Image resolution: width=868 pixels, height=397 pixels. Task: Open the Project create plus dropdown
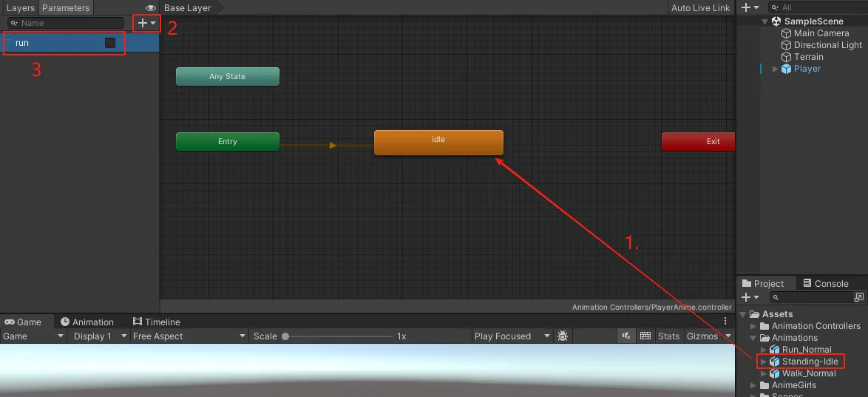(x=750, y=297)
